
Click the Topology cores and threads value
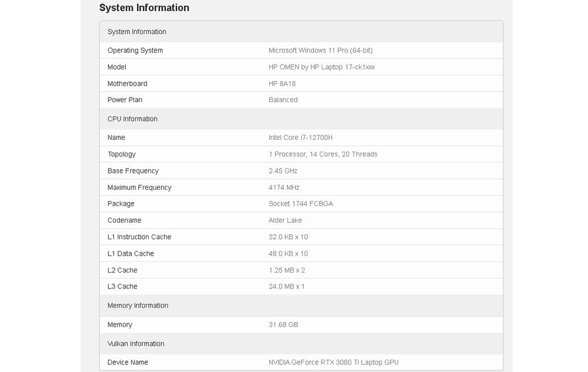coord(323,154)
